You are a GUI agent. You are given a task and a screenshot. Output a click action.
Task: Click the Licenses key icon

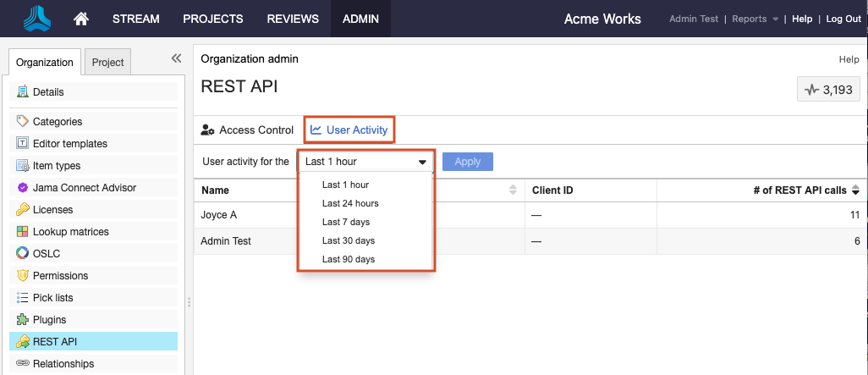[x=23, y=209]
